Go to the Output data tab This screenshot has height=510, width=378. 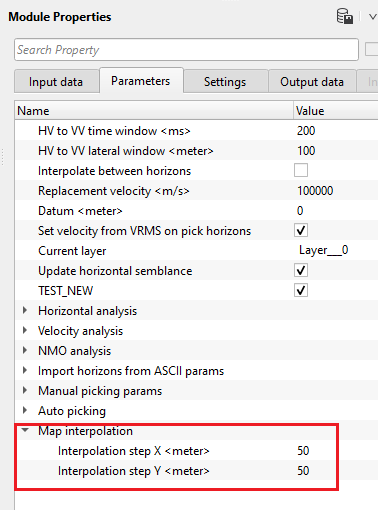(x=312, y=82)
